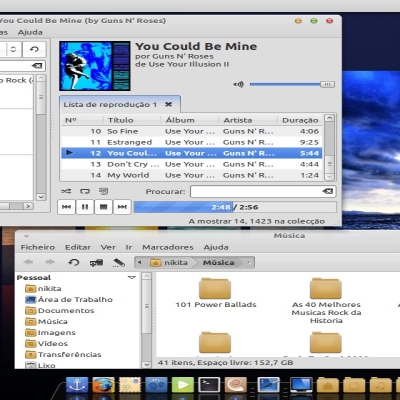Sort playlist by Nº column
The width and height of the screenshot is (400, 400).
pyautogui.click(x=82, y=120)
